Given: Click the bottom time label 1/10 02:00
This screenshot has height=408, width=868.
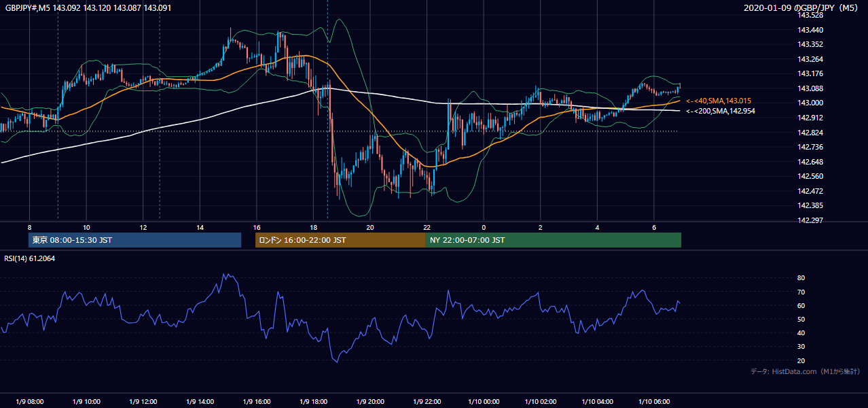Looking at the screenshot, I should coord(541,402).
